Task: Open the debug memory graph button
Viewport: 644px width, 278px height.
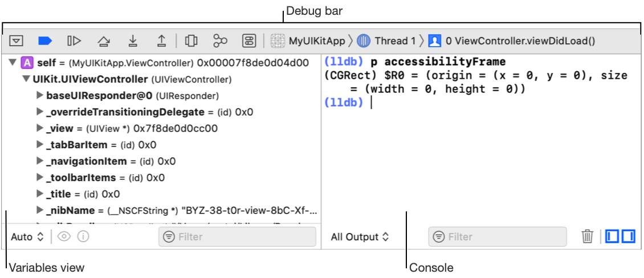Action: 220,41
